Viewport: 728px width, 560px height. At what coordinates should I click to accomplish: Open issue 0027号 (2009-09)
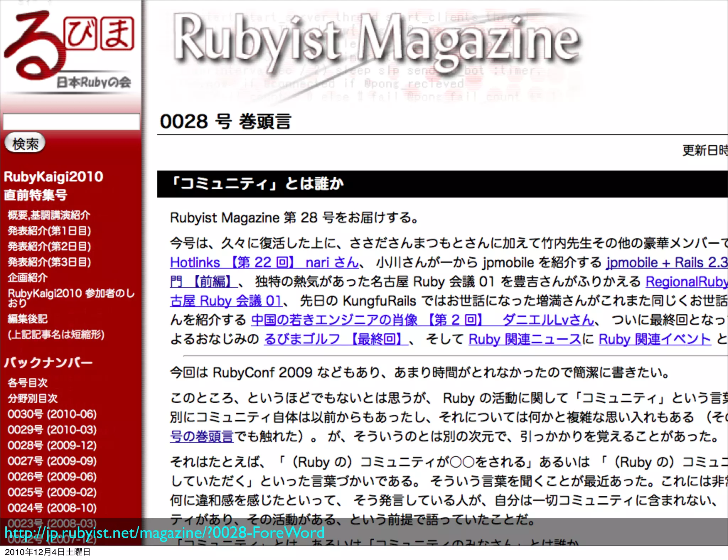pyautogui.click(x=52, y=461)
